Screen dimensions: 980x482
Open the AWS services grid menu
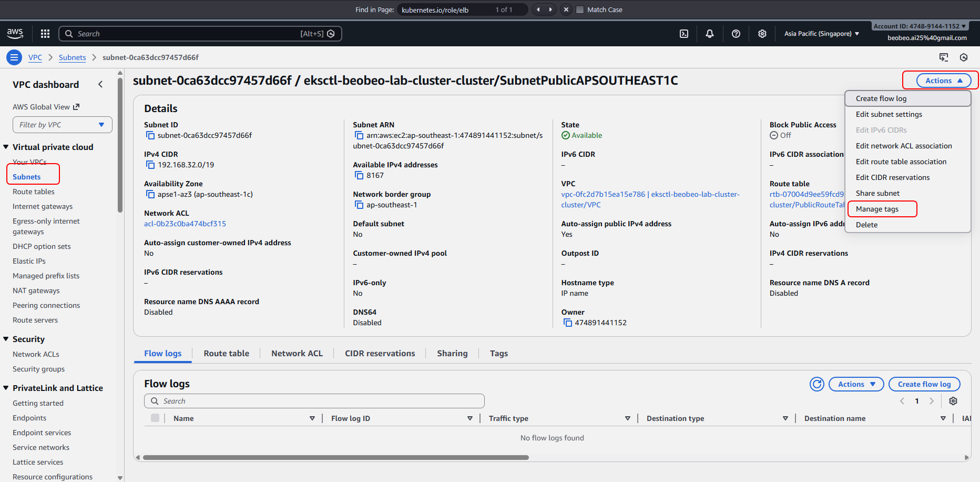[45, 34]
